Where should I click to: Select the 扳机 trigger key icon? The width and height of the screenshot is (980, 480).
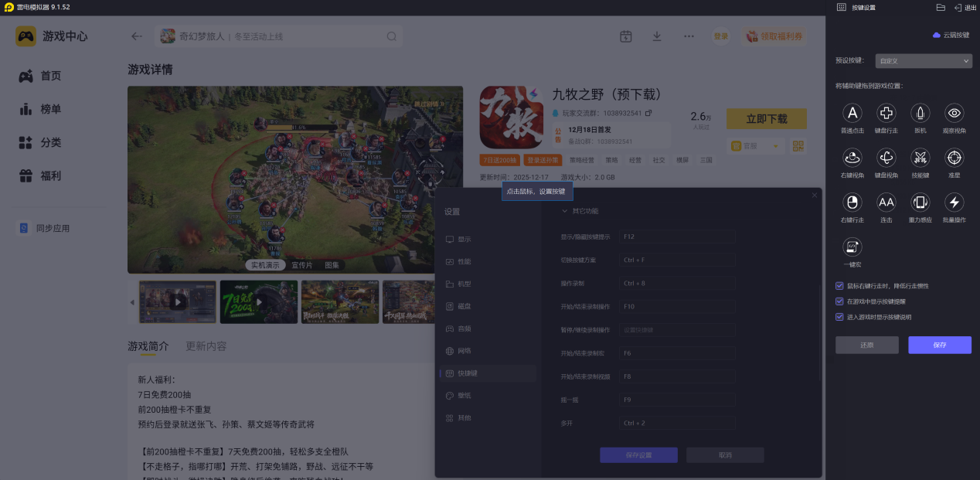click(920, 114)
